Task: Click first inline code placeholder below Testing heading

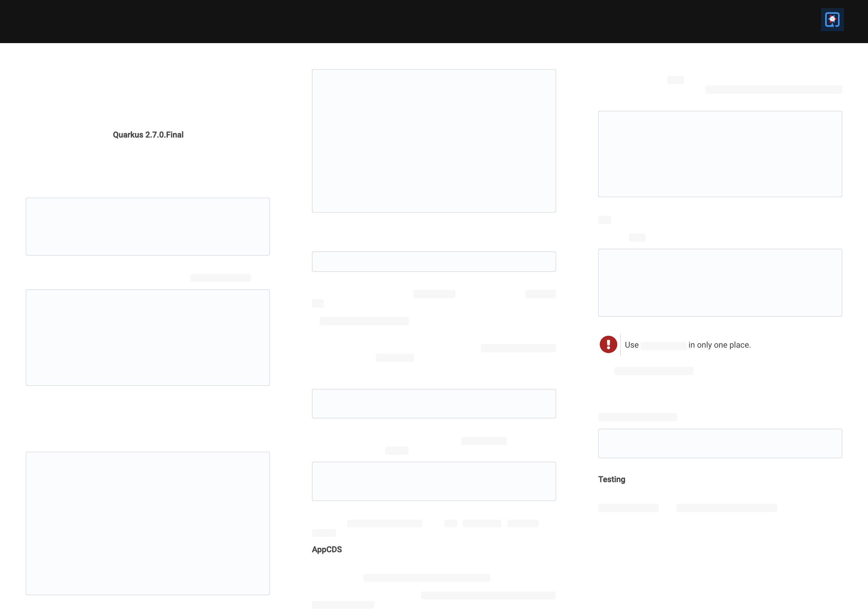Action: coord(628,508)
